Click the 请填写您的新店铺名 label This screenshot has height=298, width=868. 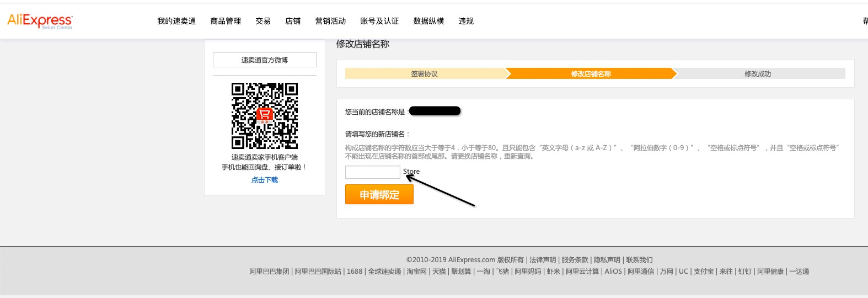378,134
